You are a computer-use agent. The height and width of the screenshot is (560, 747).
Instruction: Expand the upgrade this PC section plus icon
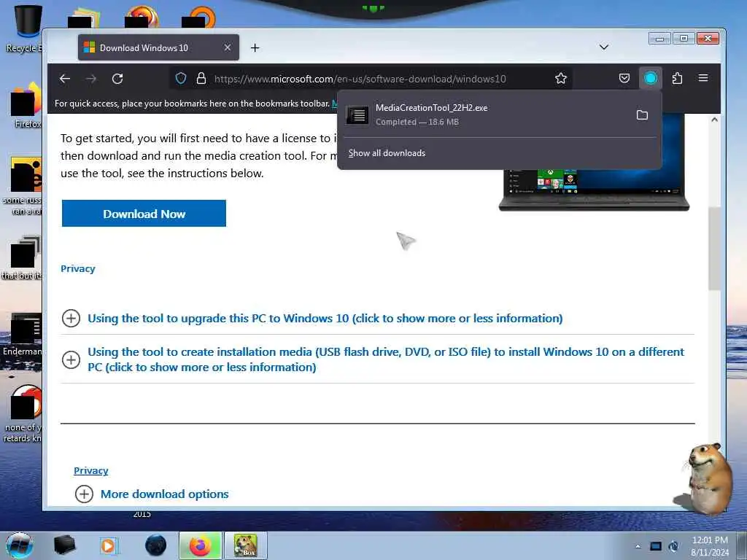pyautogui.click(x=71, y=318)
